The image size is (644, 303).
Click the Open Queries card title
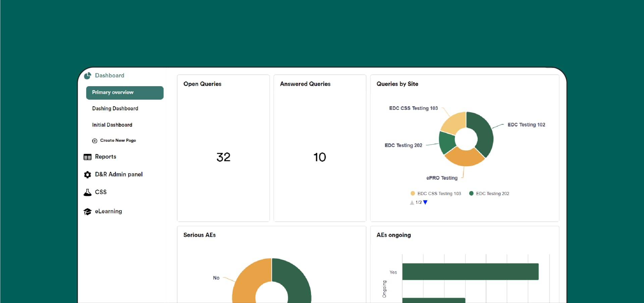pos(202,84)
